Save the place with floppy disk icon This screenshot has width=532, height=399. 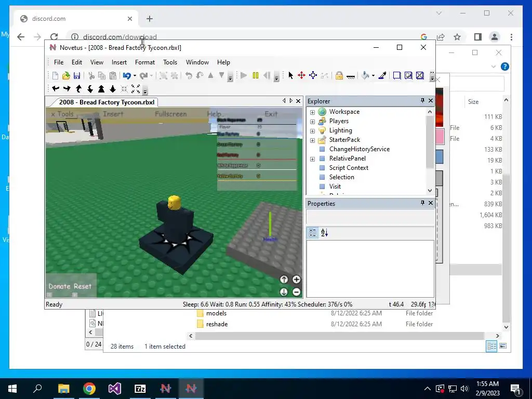click(77, 76)
